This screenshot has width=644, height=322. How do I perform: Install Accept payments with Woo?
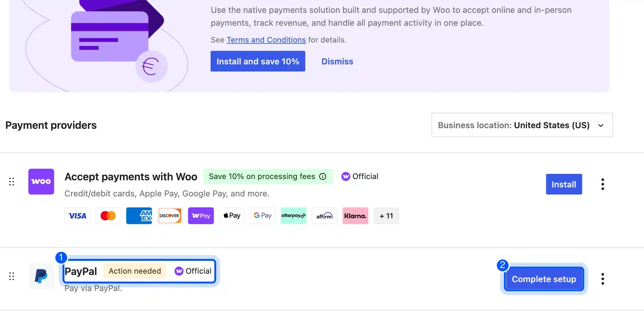pos(564,184)
